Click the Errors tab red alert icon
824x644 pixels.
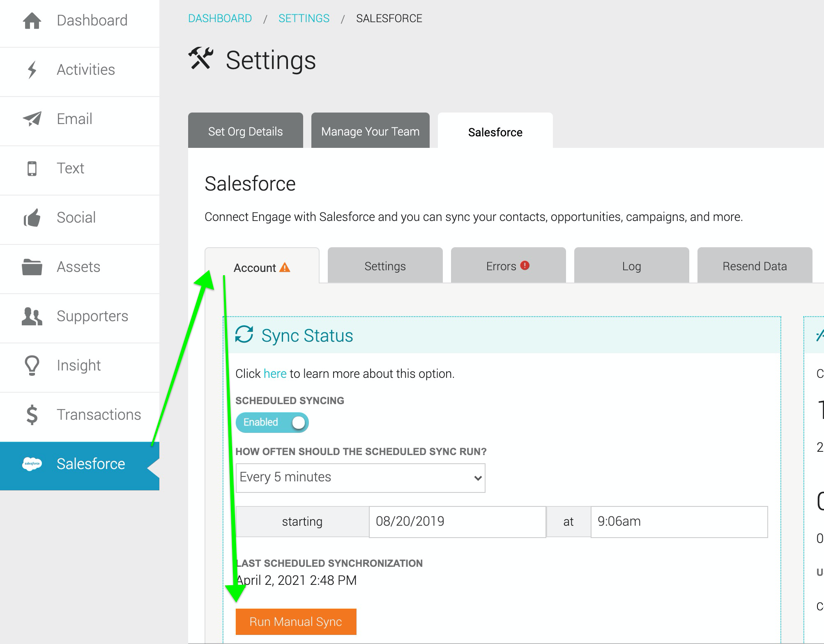click(x=525, y=265)
